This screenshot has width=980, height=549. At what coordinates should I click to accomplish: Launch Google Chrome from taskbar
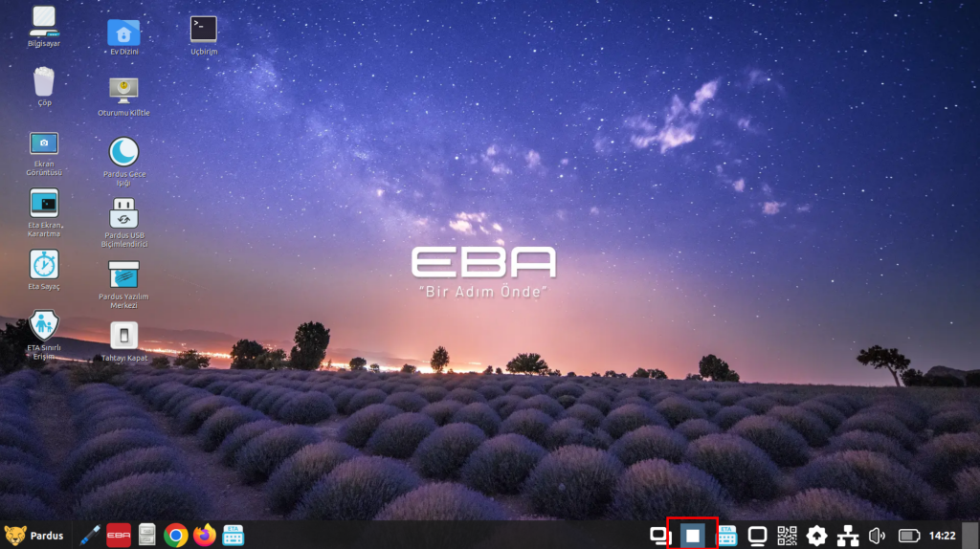(x=175, y=535)
